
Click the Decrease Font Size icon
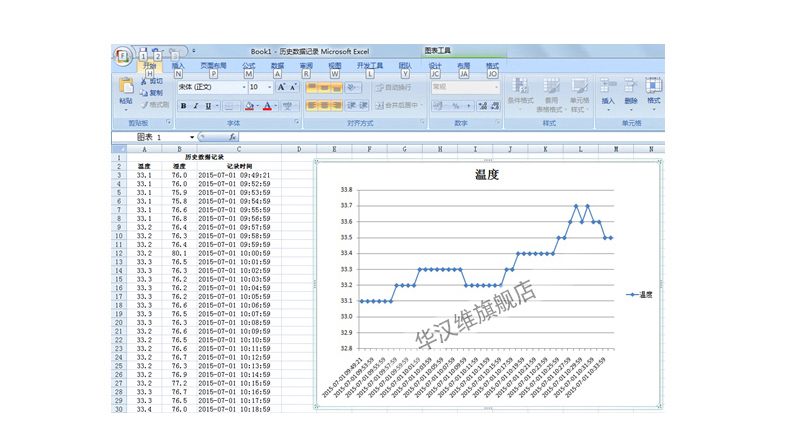(x=293, y=87)
